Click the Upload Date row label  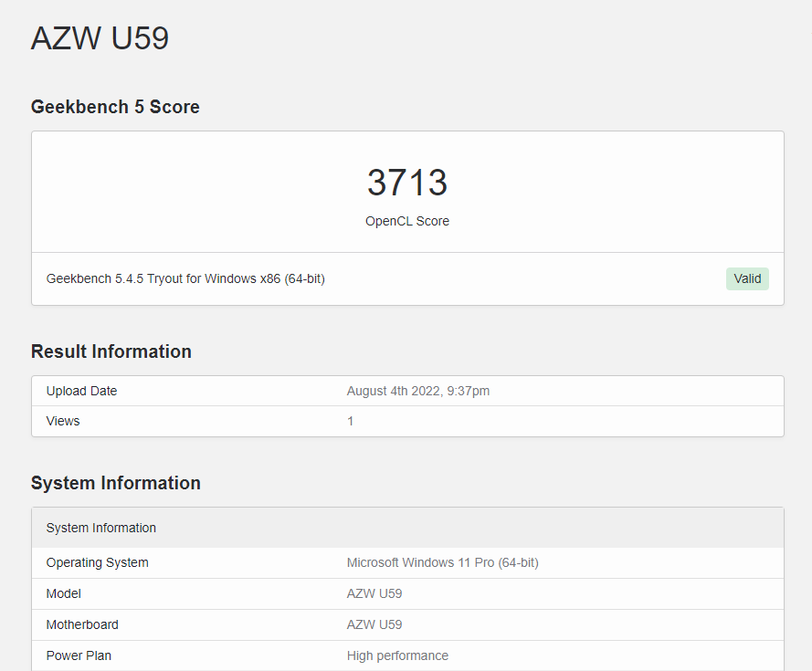tap(81, 391)
